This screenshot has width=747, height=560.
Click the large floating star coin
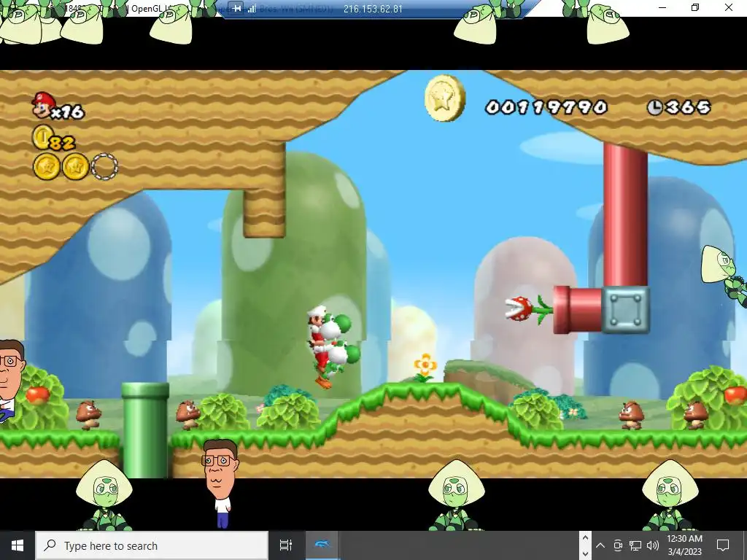(444, 98)
